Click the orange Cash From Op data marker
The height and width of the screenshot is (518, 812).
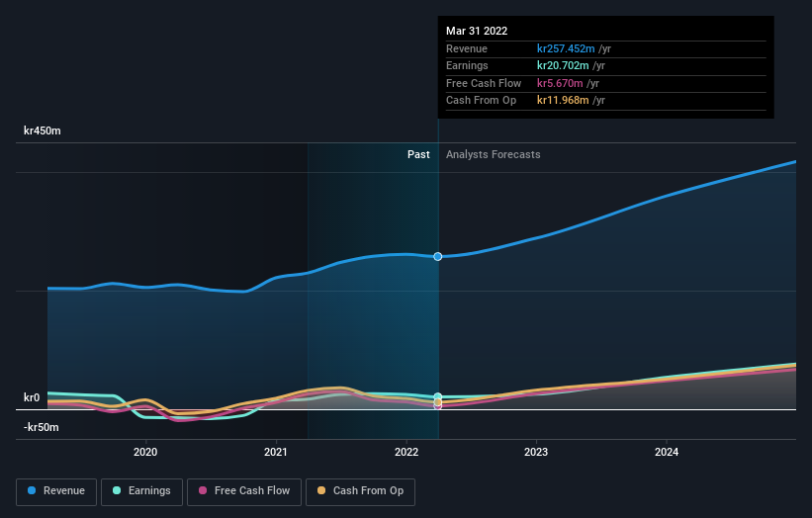(x=437, y=402)
